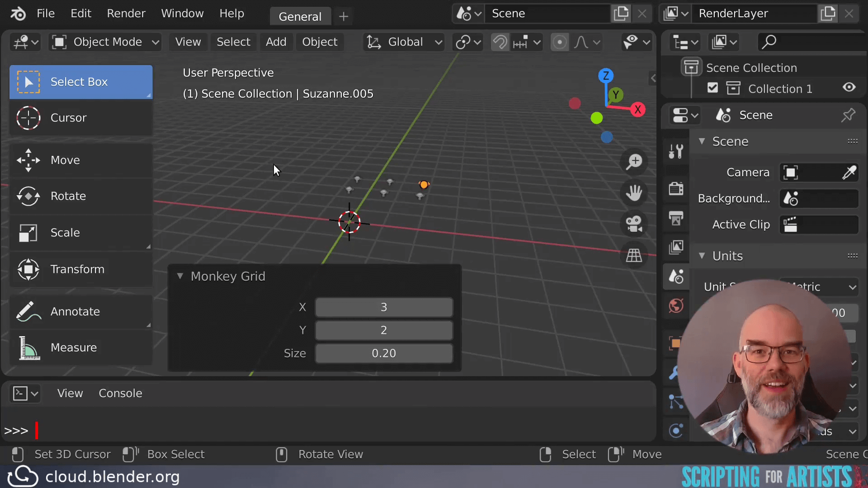Switch to the General workspace tab
Screen dimensions: 868x488
coord(300,17)
